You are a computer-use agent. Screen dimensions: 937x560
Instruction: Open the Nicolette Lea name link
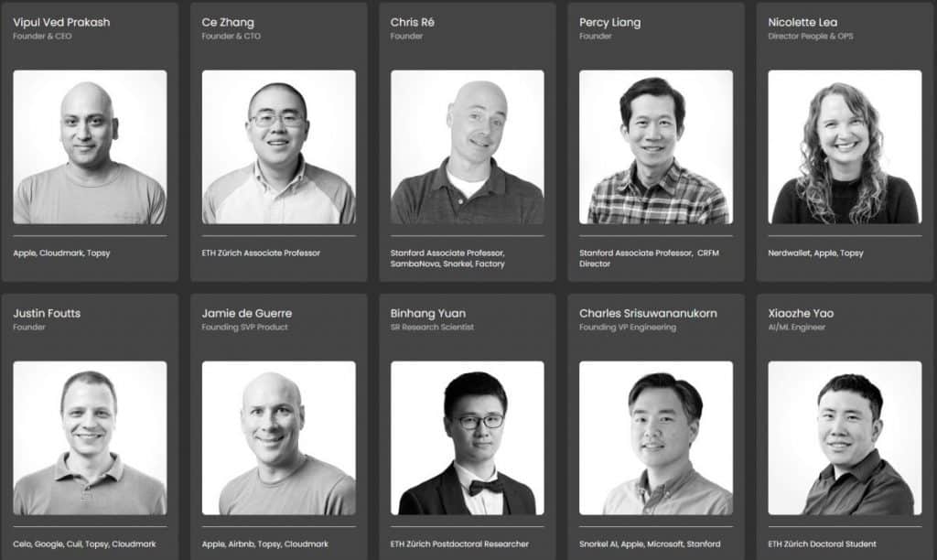[802, 22]
